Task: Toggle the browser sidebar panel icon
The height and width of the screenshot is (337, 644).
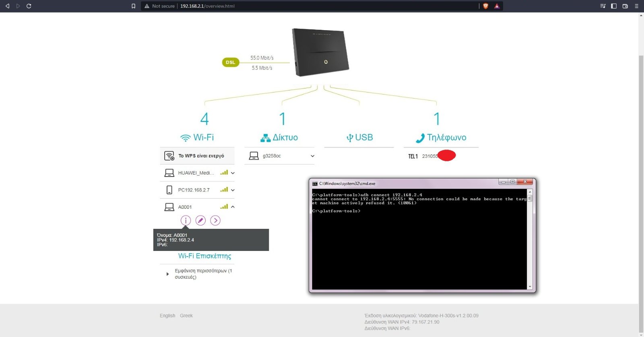Action: (x=614, y=6)
